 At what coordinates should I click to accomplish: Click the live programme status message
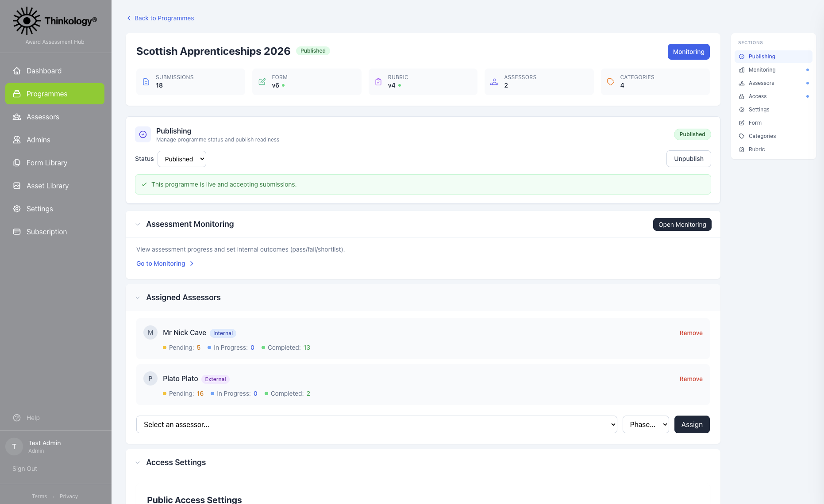click(423, 184)
